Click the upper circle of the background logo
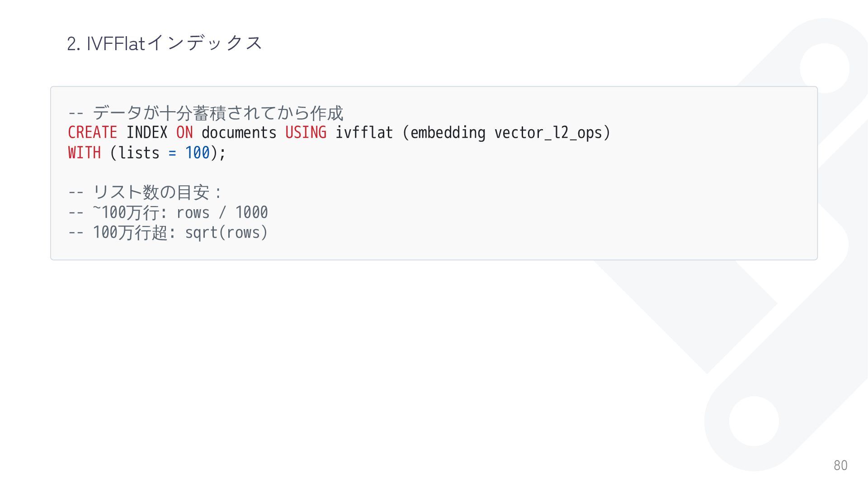 (x=825, y=68)
